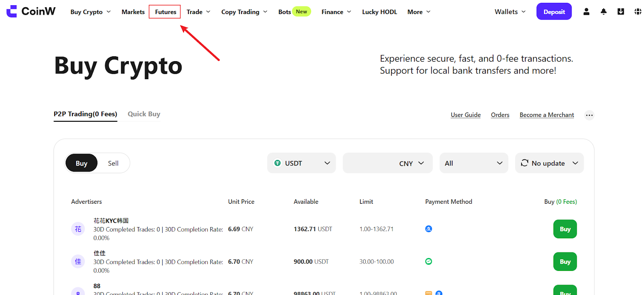Click the Alipay payment icon in first row
The image size is (644, 295).
coord(429,229)
